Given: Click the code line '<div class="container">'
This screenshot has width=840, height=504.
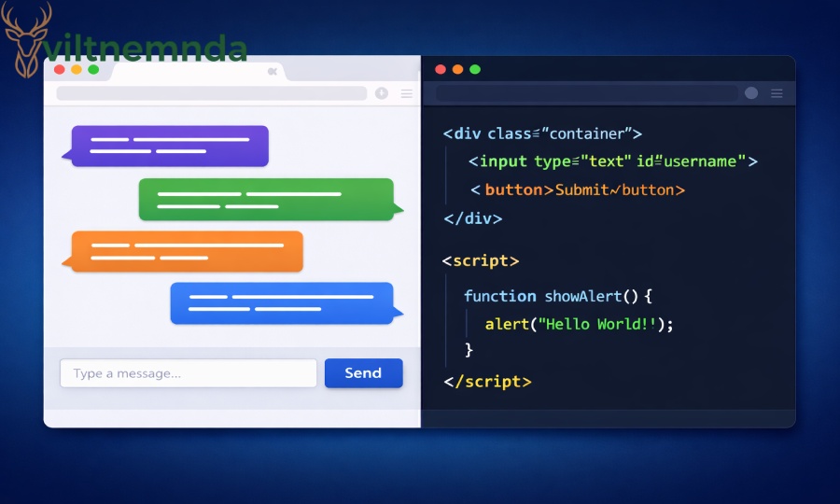Looking at the screenshot, I should 542,133.
